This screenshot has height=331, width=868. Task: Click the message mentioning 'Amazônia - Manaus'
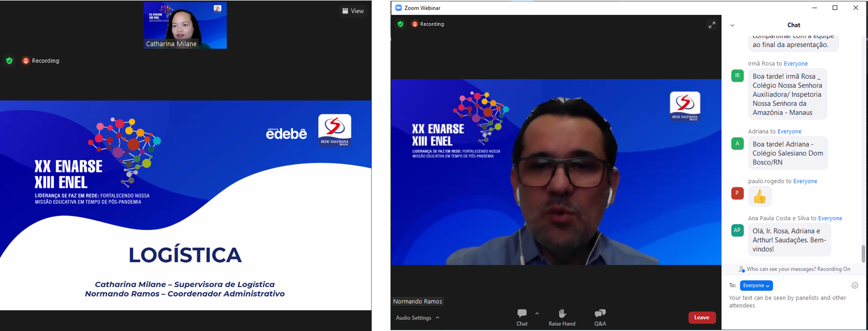pyautogui.click(x=788, y=94)
